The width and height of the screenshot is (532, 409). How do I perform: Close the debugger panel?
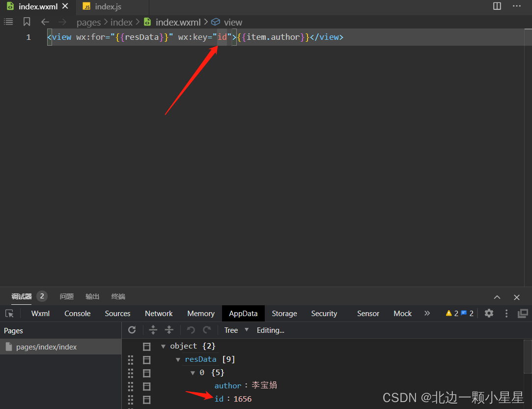[x=517, y=297]
